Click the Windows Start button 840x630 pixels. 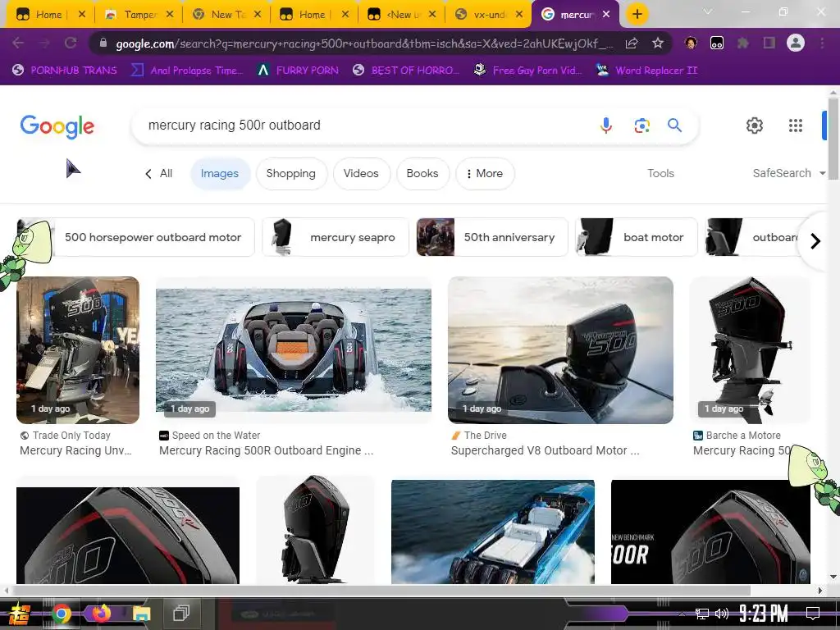coord(20,614)
